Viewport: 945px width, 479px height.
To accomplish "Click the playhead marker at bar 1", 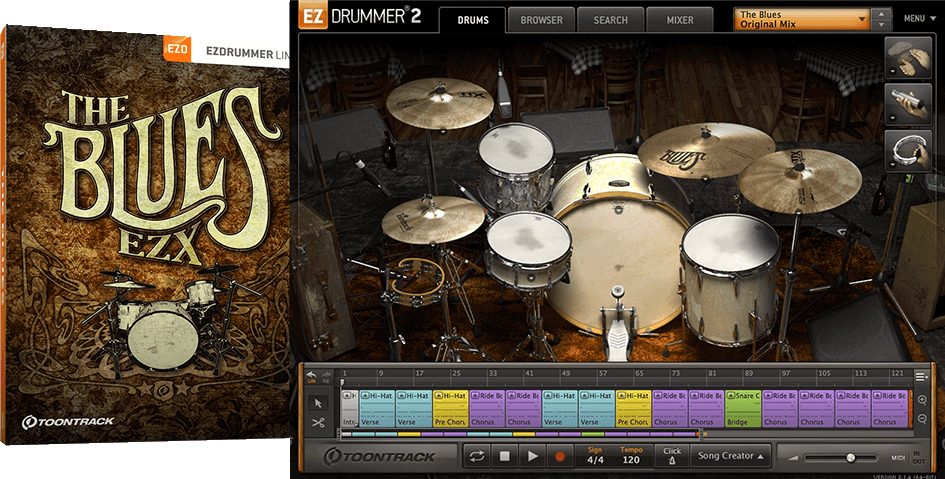I will pyautogui.click(x=342, y=382).
